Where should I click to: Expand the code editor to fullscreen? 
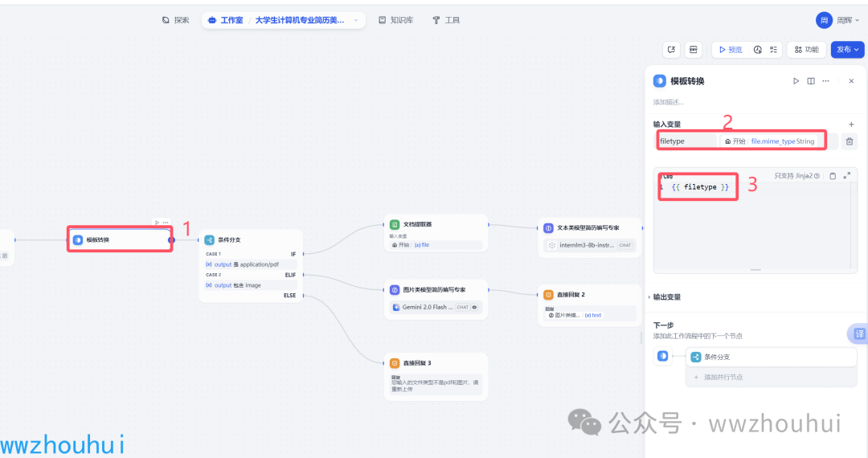846,176
